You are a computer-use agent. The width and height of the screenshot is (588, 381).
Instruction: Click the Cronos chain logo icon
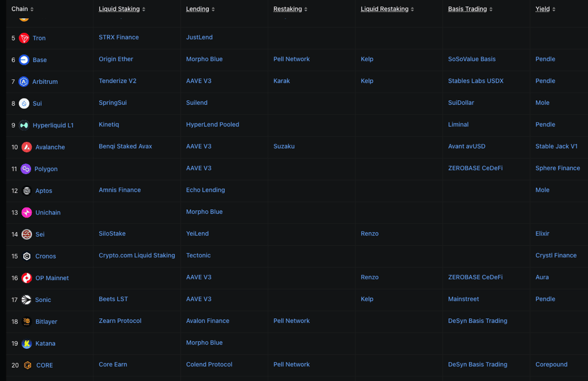click(x=26, y=256)
